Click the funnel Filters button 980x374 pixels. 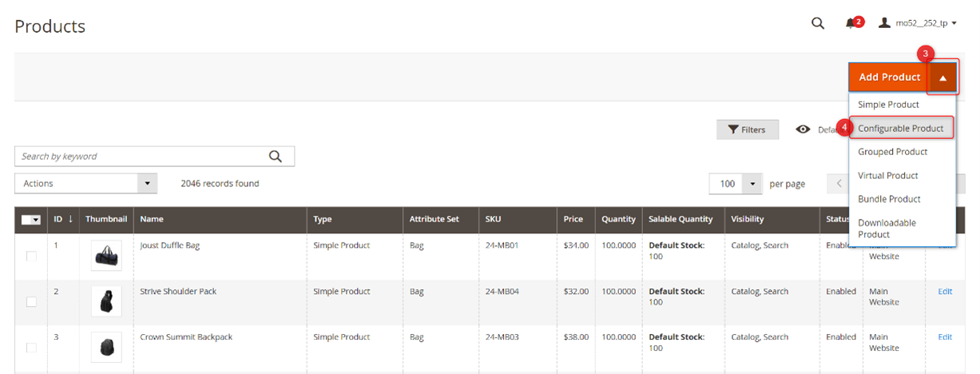click(747, 129)
